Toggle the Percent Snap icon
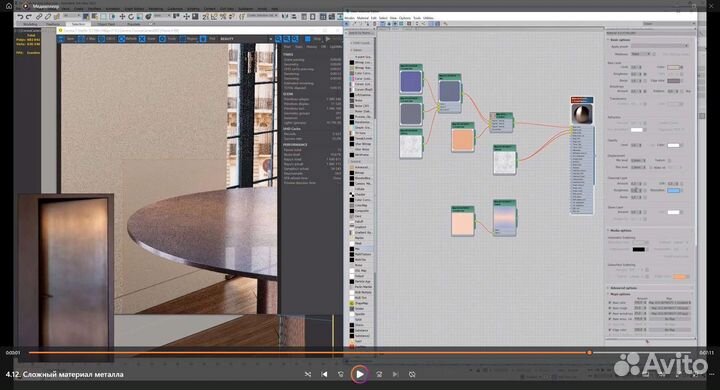Viewport: 720px width, 390px height. (223, 17)
